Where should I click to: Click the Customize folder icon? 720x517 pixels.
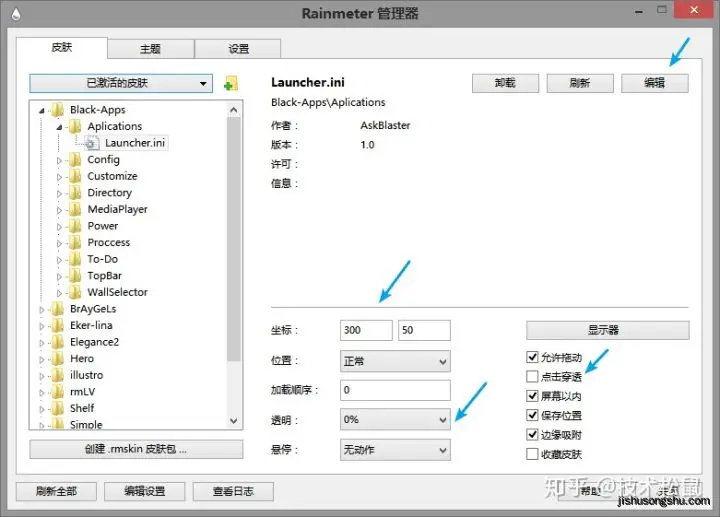pyautogui.click(x=75, y=176)
